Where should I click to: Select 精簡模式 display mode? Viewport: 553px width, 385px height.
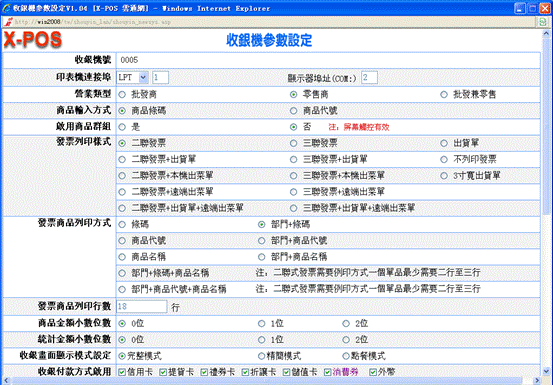tap(261, 356)
